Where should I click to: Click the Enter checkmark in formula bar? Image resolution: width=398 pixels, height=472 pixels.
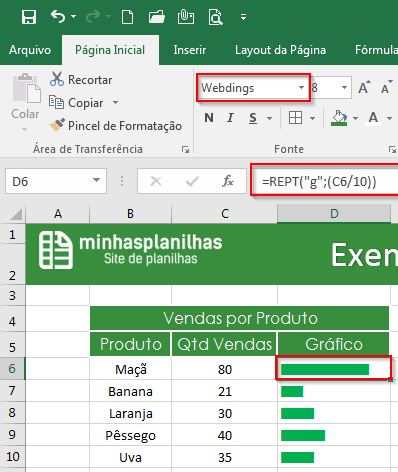[192, 181]
